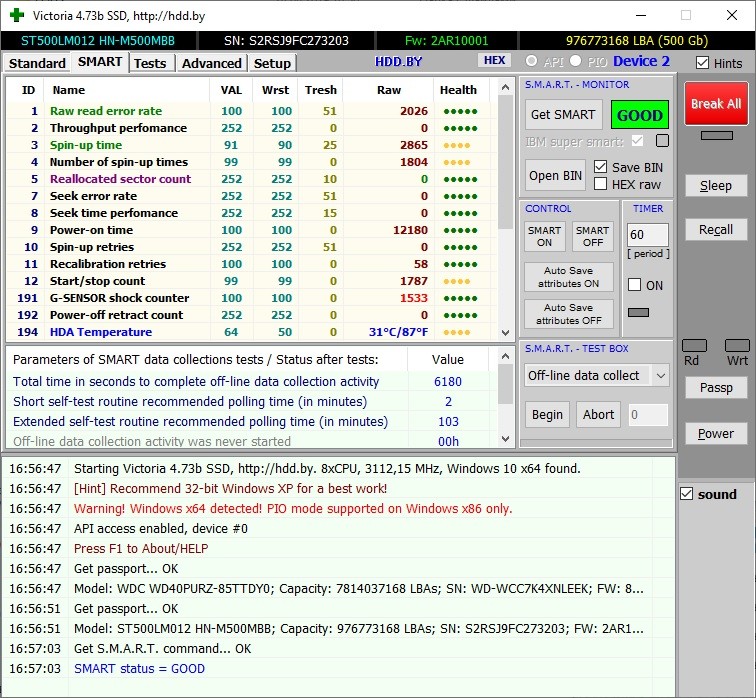
Task: Click the red Break All button
Action: 716,104
